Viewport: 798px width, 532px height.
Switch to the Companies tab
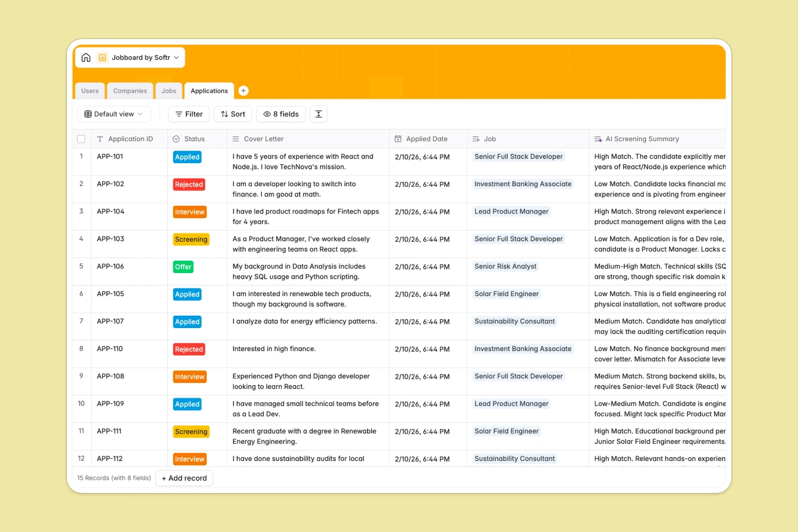click(130, 90)
